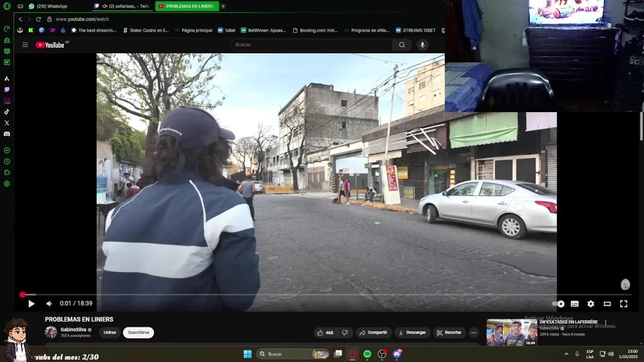The width and height of the screenshot is (644, 362).
Task: Go to YouTube home logo
Action: coord(50,45)
